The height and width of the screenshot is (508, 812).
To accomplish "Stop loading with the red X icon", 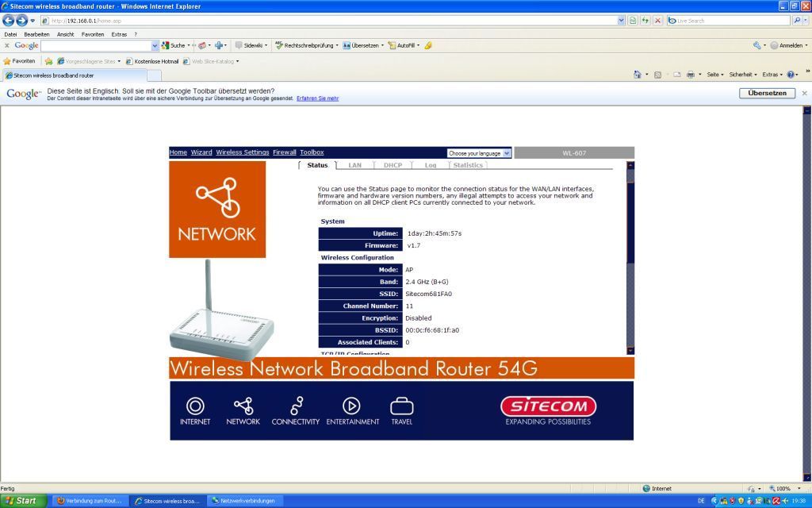I will (x=657, y=21).
